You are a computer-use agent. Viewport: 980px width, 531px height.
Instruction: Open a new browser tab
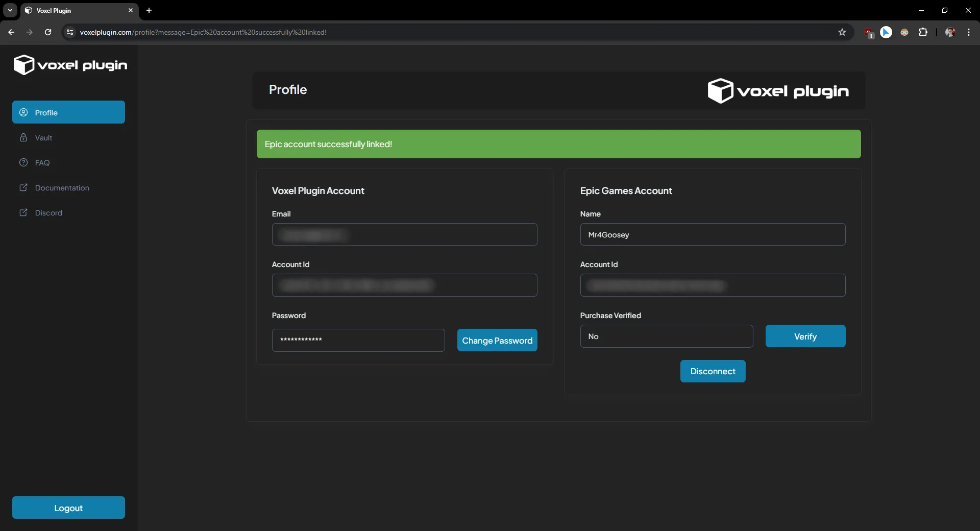pos(149,10)
